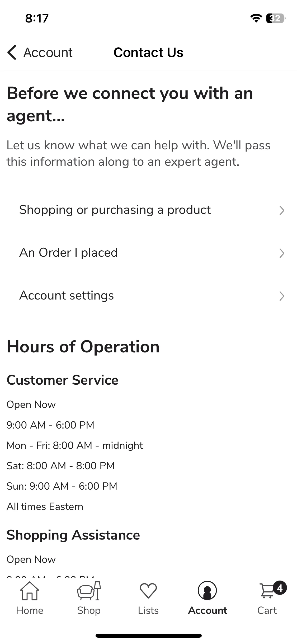Tap the Shop tab label
297x644 pixels.
(89, 610)
